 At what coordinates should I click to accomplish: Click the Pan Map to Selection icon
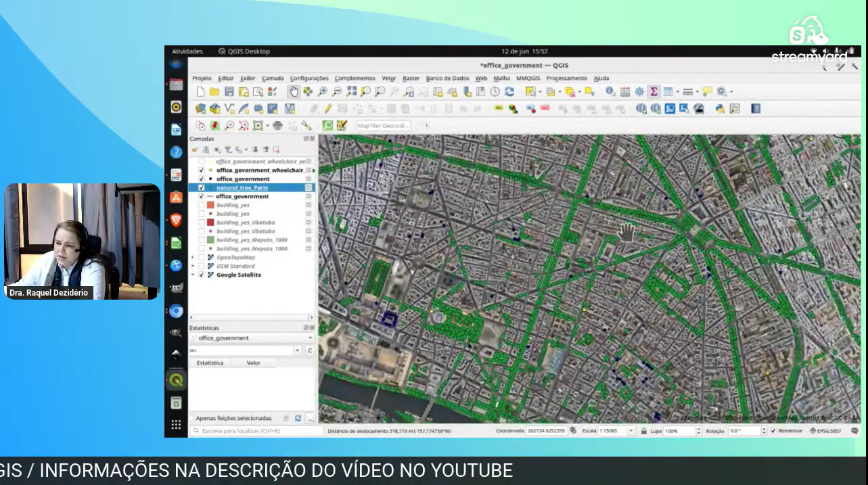pos(307,92)
